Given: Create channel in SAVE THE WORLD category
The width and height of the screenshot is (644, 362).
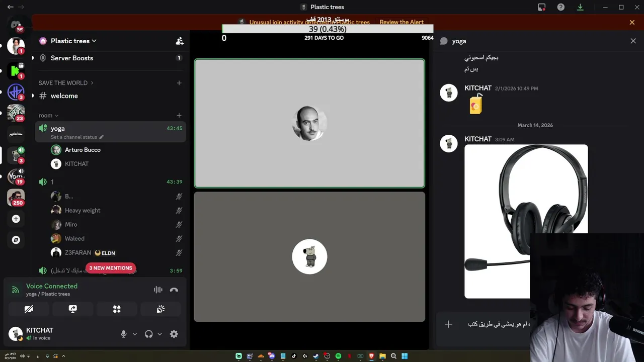Looking at the screenshot, I should (179, 83).
